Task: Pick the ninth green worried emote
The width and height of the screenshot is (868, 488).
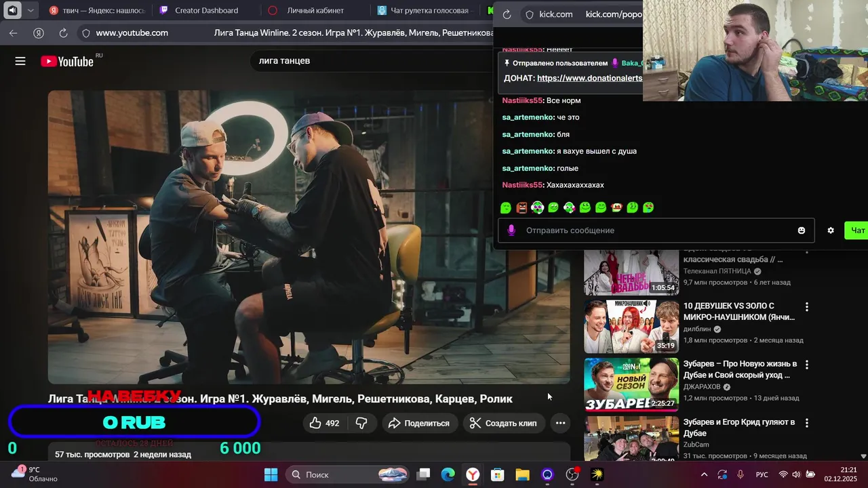Action: click(x=632, y=207)
